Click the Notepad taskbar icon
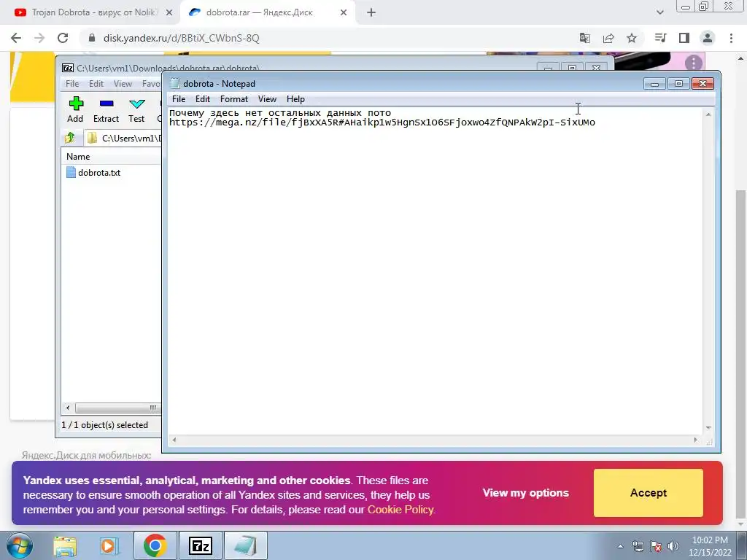Viewport: 747px width, 560px height. [245, 545]
